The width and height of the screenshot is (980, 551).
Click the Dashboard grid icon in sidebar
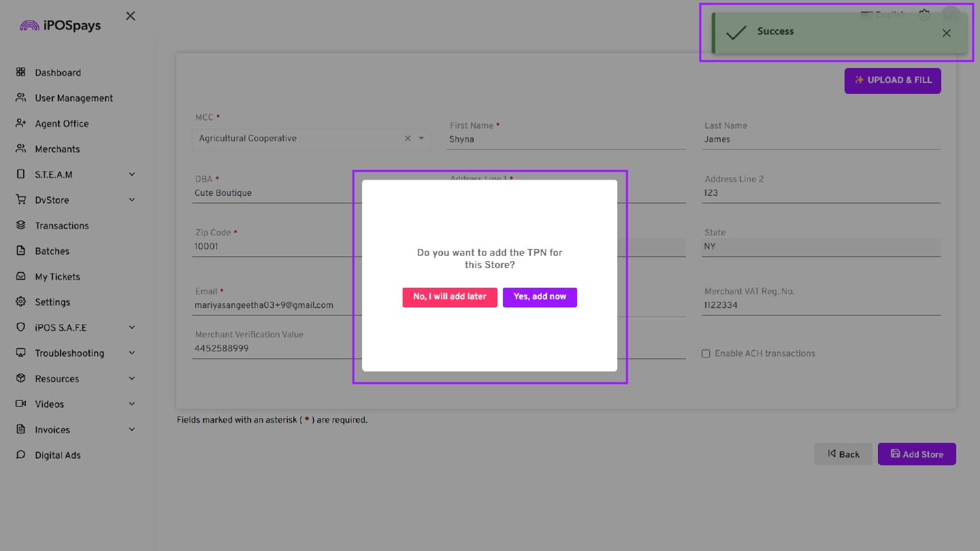pyautogui.click(x=20, y=72)
